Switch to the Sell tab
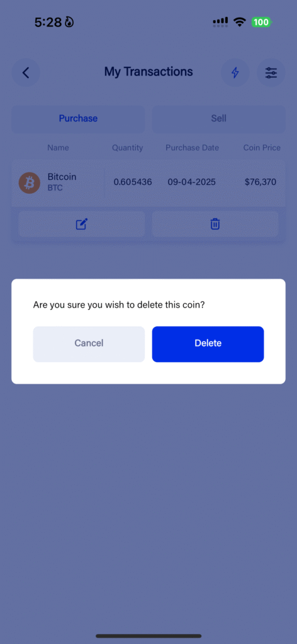297x644 pixels. (x=218, y=119)
